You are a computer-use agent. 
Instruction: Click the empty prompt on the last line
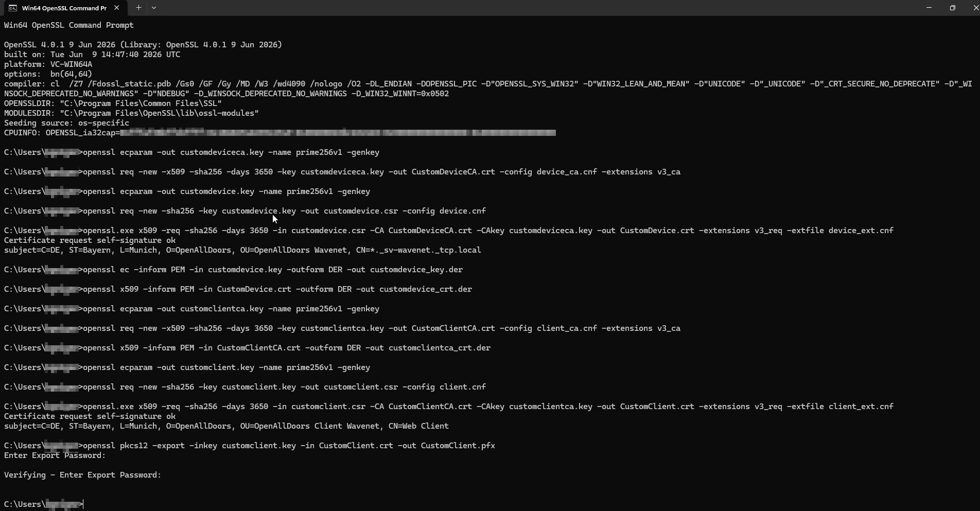44,504
